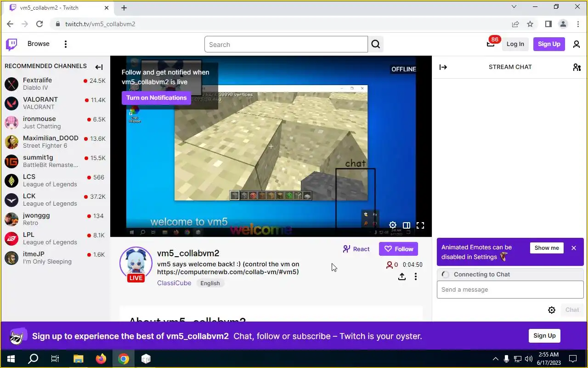Open Chrome side panel icon
588x368 pixels.
(x=548, y=24)
